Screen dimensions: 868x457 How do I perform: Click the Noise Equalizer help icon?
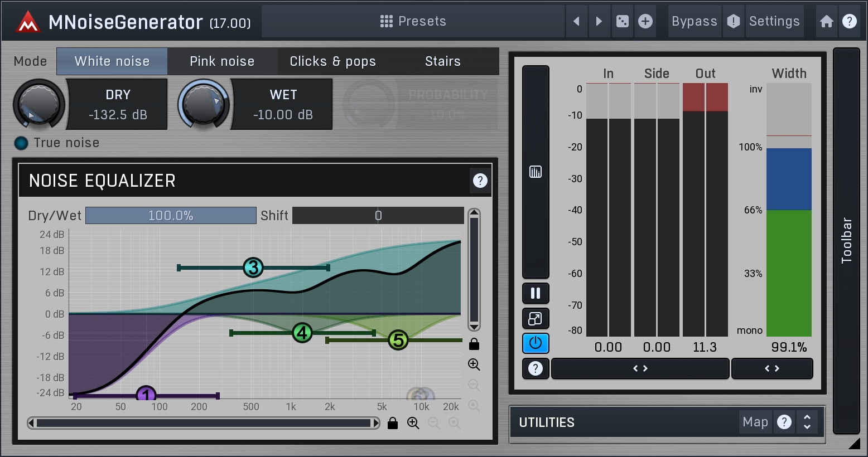point(480,181)
